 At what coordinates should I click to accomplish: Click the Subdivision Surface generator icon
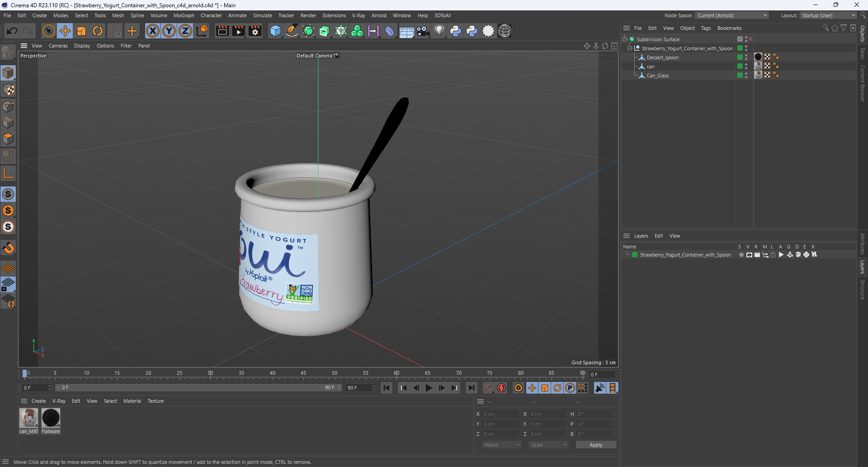(308, 31)
